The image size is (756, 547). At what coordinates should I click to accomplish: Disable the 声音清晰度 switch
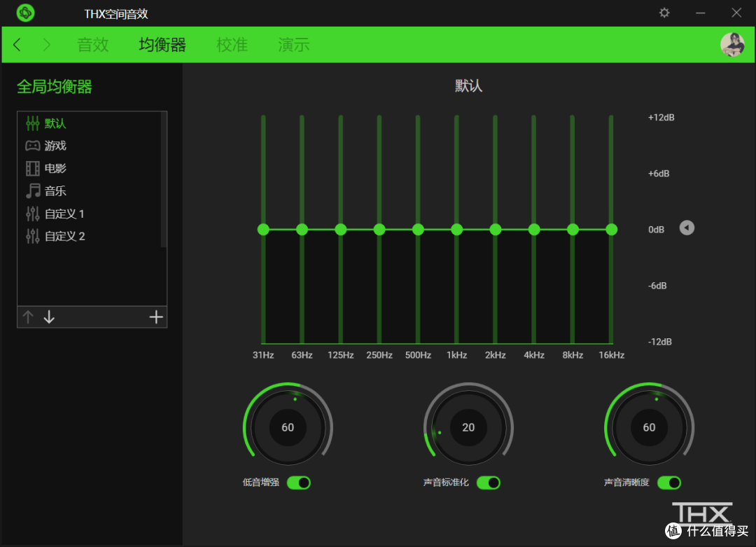click(x=669, y=483)
